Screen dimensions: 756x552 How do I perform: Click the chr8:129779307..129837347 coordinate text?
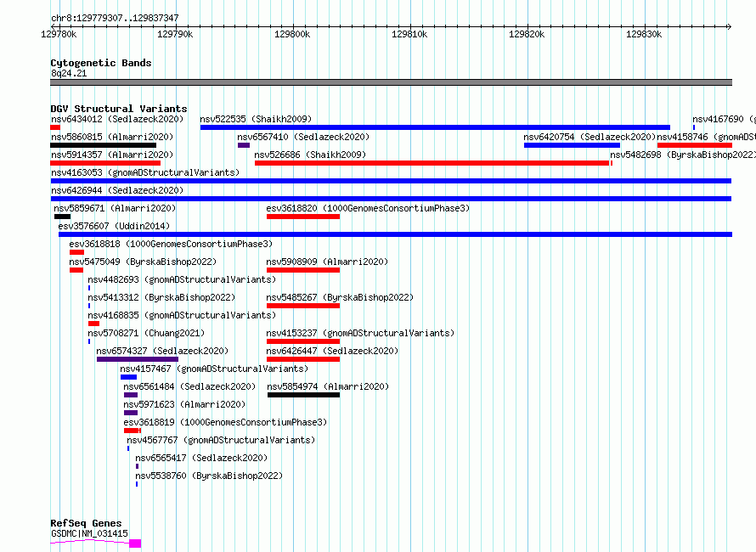pos(115,18)
